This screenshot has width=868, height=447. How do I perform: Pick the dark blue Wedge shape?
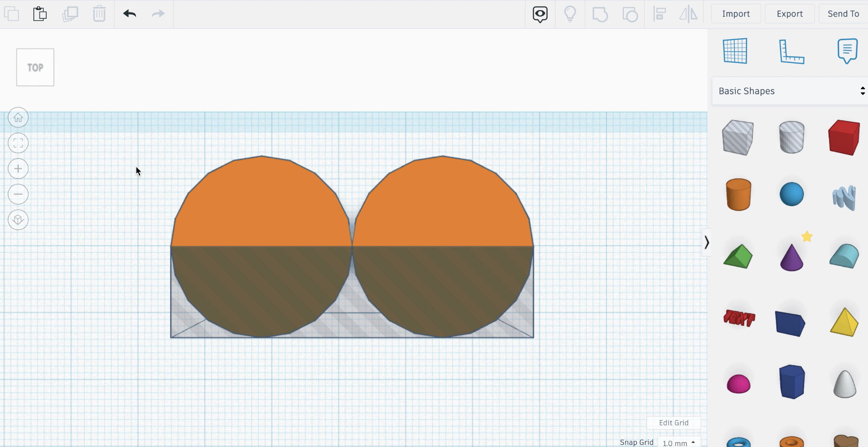tap(790, 323)
